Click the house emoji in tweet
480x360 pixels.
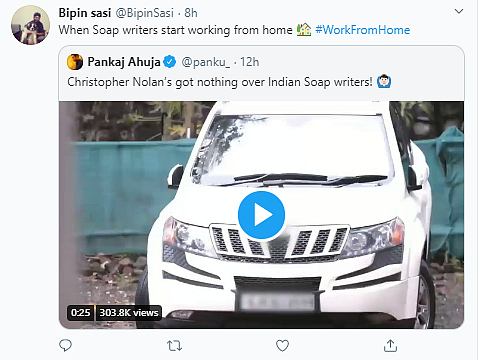pyautogui.click(x=304, y=30)
